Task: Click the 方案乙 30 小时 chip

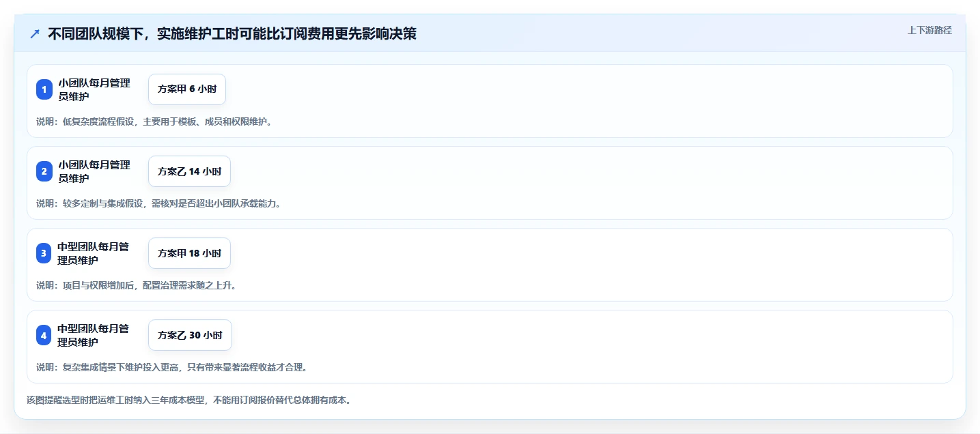Action: click(190, 335)
